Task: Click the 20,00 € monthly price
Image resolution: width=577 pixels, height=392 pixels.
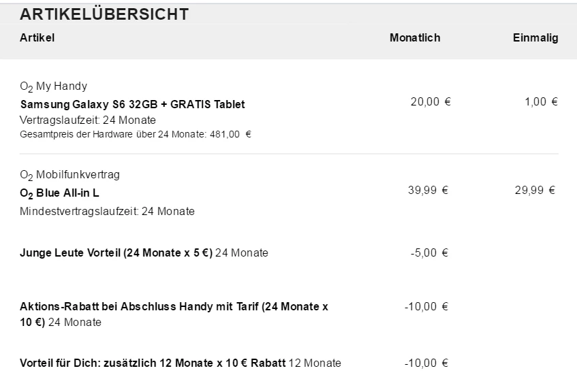Action: (x=431, y=102)
